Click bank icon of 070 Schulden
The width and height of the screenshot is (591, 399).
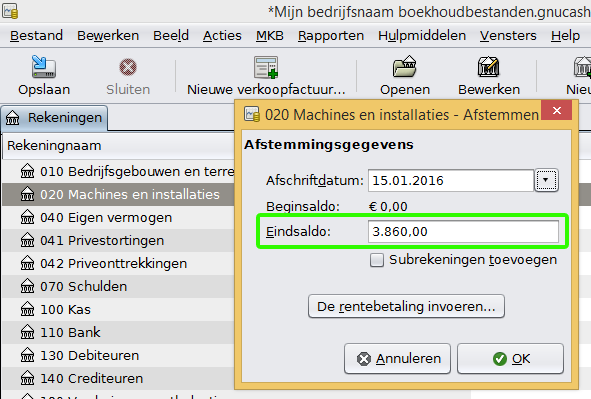pyautogui.click(x=27, y=286)
